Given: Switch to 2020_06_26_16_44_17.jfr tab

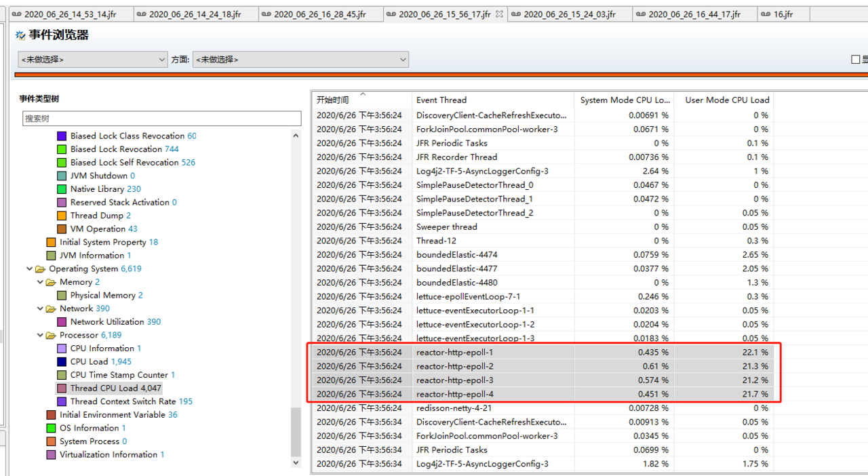Looking at the screenshot, I should 695,14.
